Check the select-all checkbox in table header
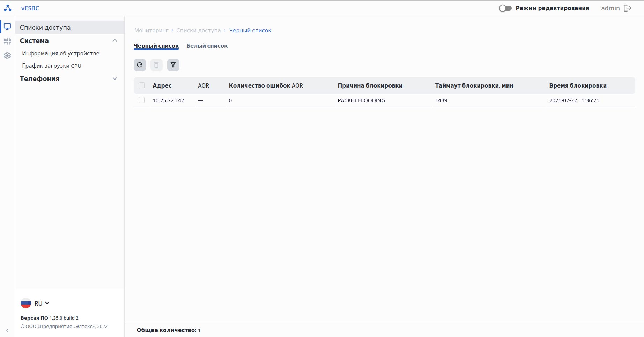The width and height of the screenshot is (644, 337). coord(141,85)
